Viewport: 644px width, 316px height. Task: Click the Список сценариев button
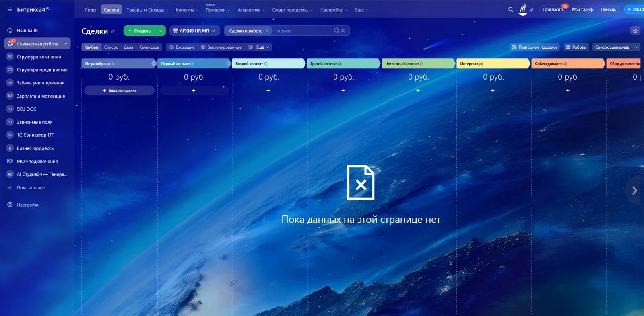(612, 47)
